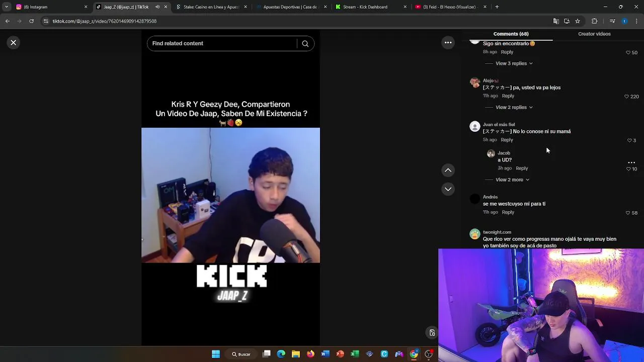
Task: Reload the page
Action: coord(31,21)
